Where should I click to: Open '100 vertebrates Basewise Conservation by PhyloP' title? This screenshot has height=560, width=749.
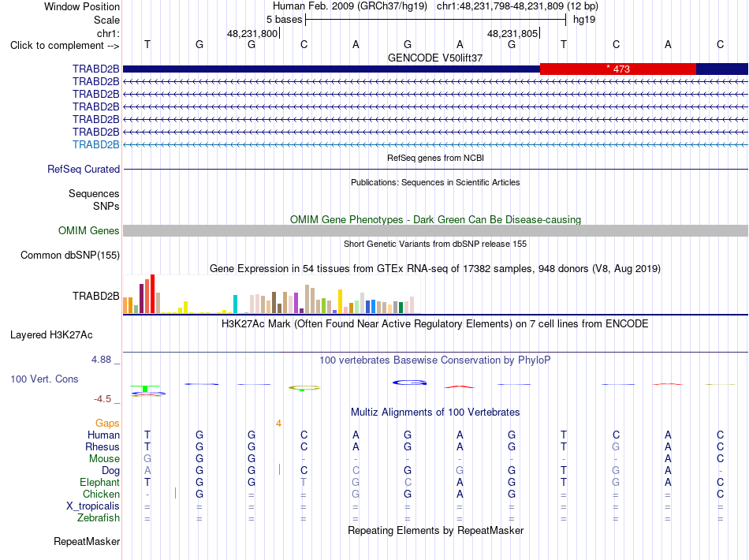coord(435,360)
